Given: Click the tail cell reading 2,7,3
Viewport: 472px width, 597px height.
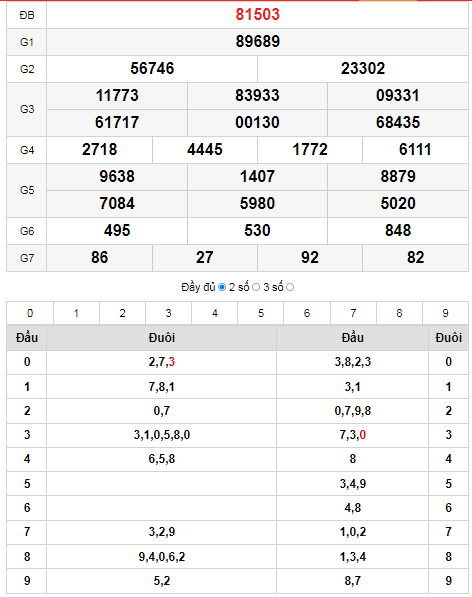Looking at the screenshot, I should coord(161,362).
